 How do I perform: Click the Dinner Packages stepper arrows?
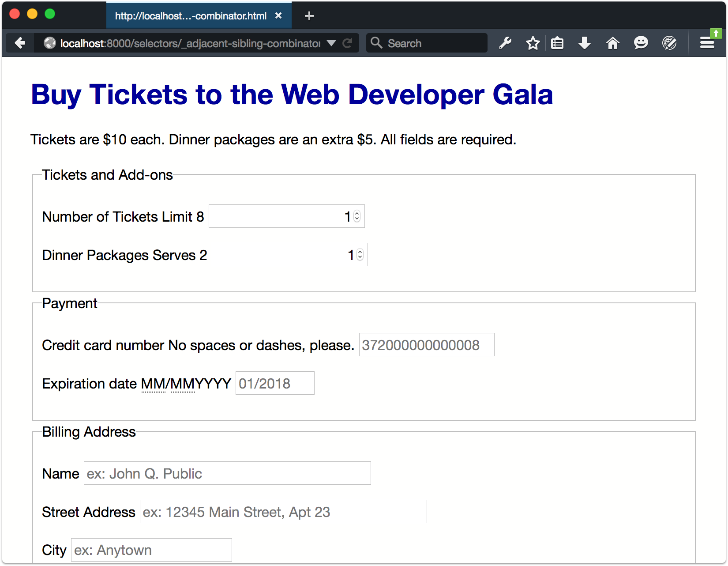click(360, 255)
